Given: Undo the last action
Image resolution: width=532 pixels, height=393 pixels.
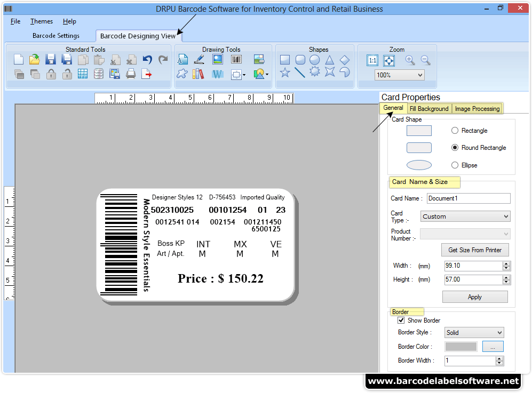Looking at the screenshot, I should (x=147, y=60).
